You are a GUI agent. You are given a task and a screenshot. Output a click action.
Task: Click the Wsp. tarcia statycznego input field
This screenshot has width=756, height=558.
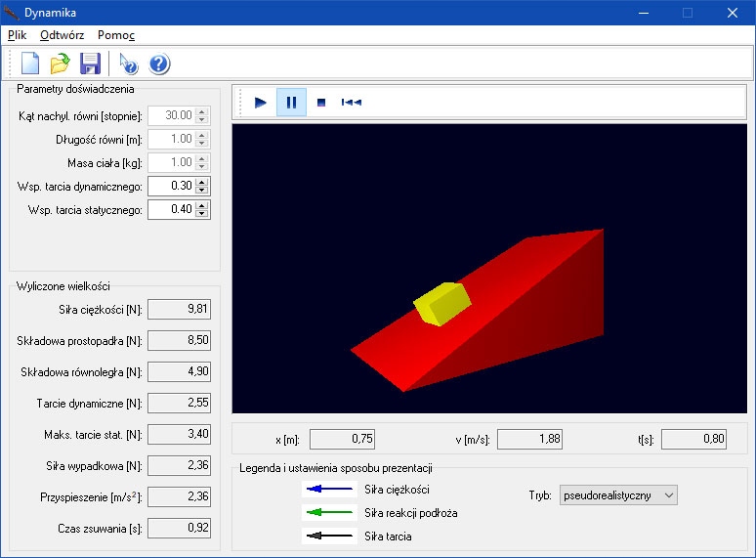tap(171, 209)
